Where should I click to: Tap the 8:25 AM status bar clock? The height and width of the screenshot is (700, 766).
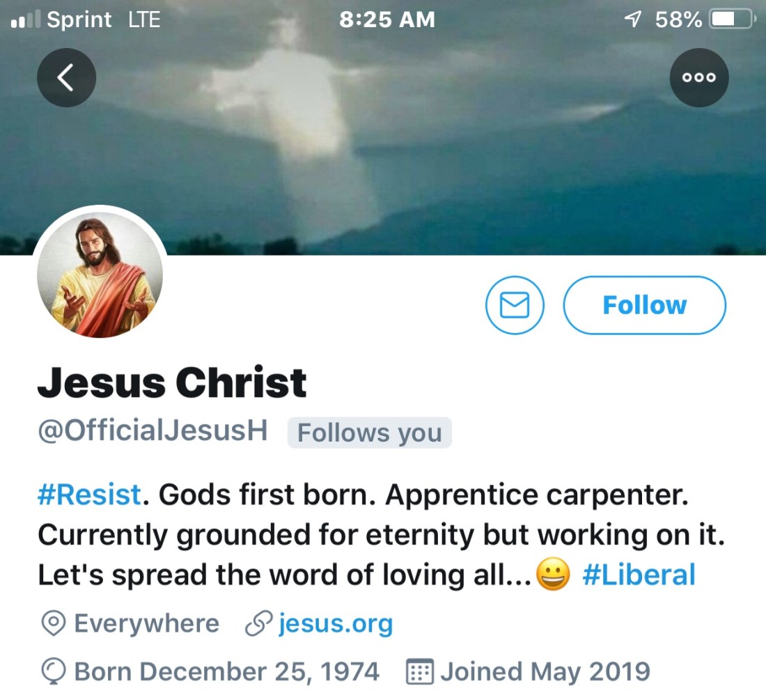[x=386, y=20]
